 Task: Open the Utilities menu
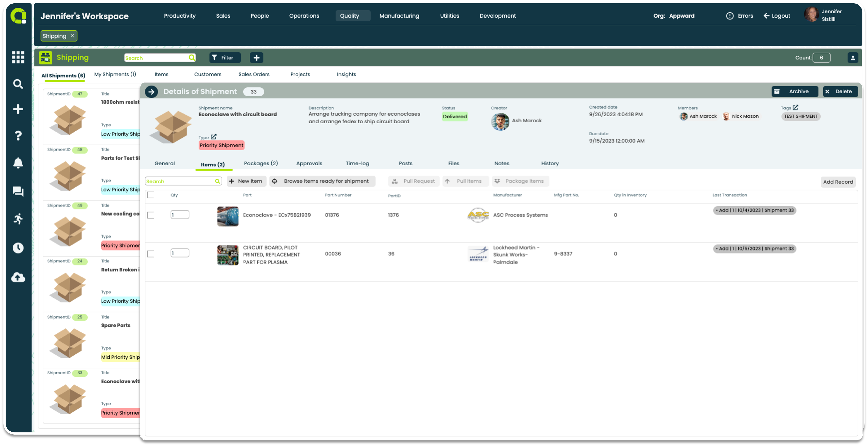(449, 16)
